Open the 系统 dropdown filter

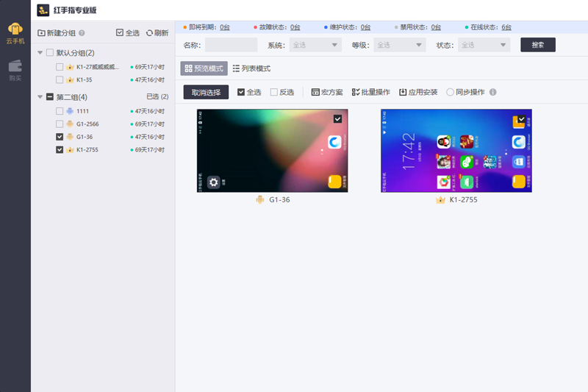315,45
